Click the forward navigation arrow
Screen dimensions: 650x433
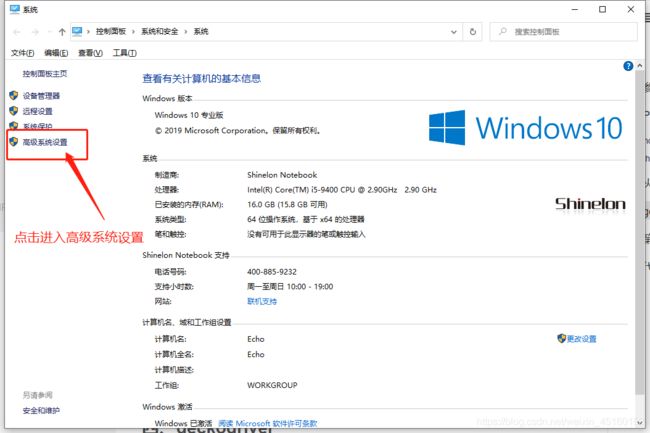tap(35, 32)
